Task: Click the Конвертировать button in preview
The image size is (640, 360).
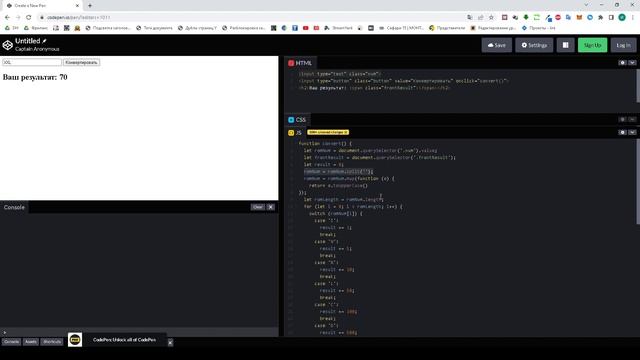Action: 82,62
